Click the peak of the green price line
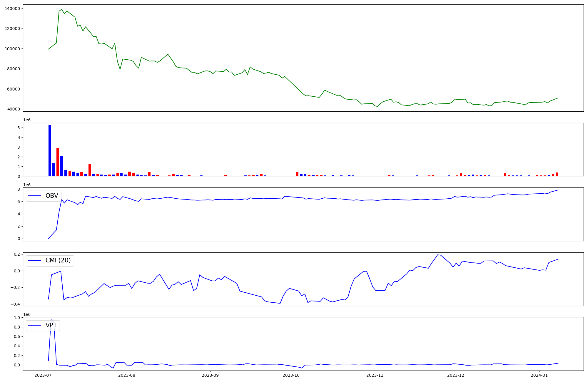Image resolution: width=588 pixels, height=382 pixels. pyautogui.click(x=61, y=9)
